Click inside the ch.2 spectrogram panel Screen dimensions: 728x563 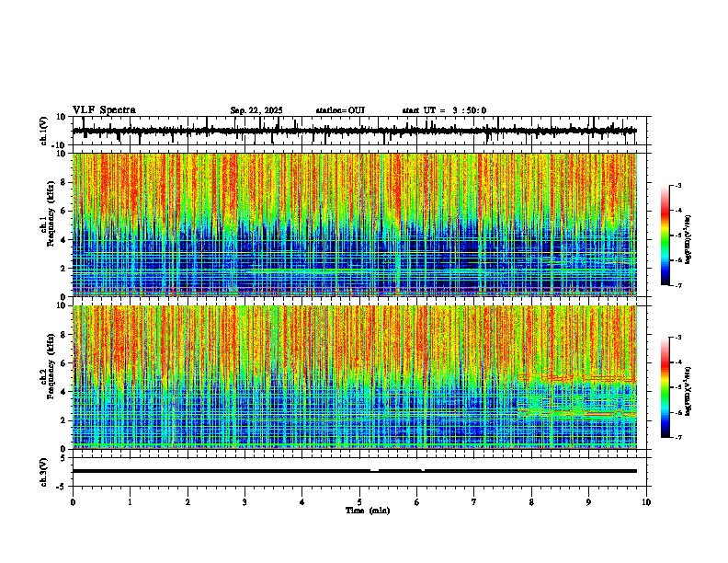(354, 377)
